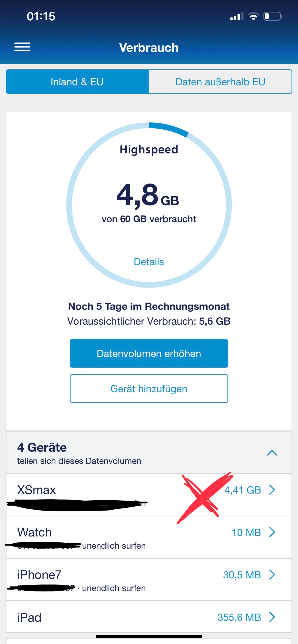Switch to Daten außerhalb EU tab

pyautogui.click(x=220, y=82)
